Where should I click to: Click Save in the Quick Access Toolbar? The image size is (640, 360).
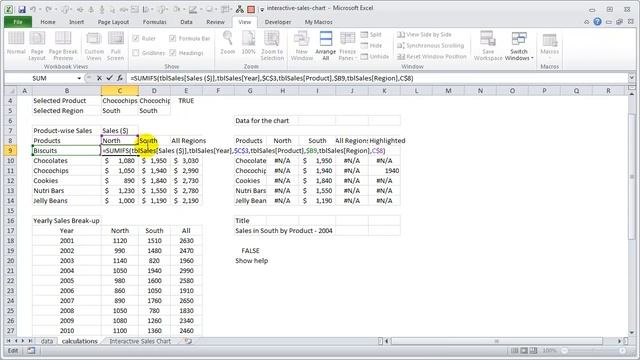(22, 9)
